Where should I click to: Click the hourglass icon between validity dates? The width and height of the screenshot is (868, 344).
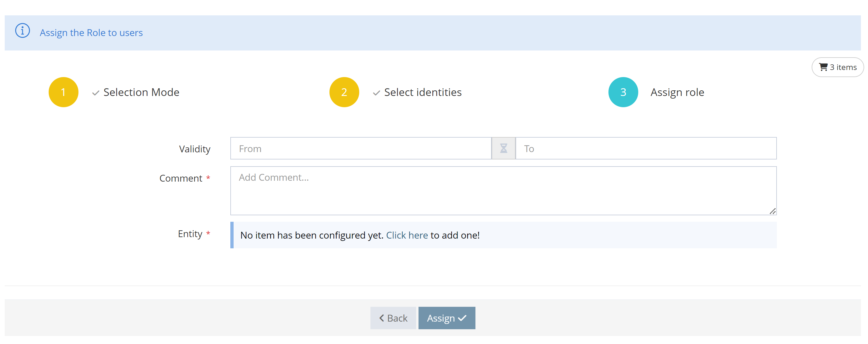click(503, 149)
